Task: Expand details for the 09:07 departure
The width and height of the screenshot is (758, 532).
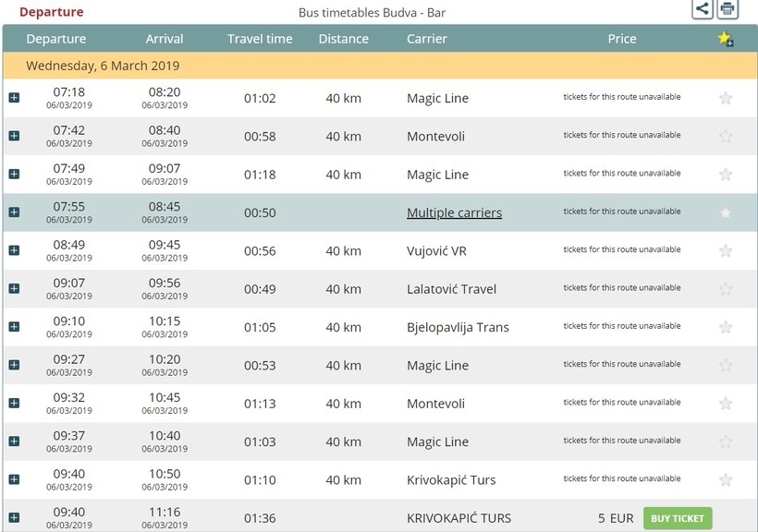Action: [14, 289]
